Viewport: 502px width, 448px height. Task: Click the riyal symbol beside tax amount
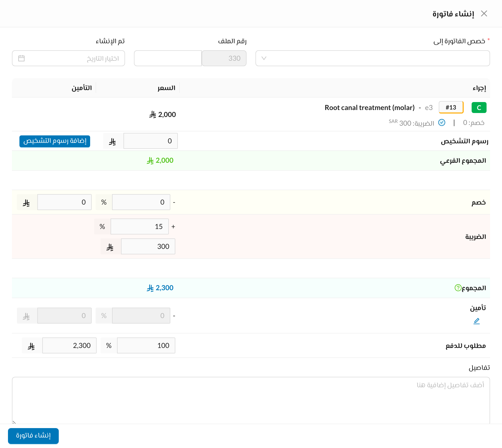pos(110,247)
